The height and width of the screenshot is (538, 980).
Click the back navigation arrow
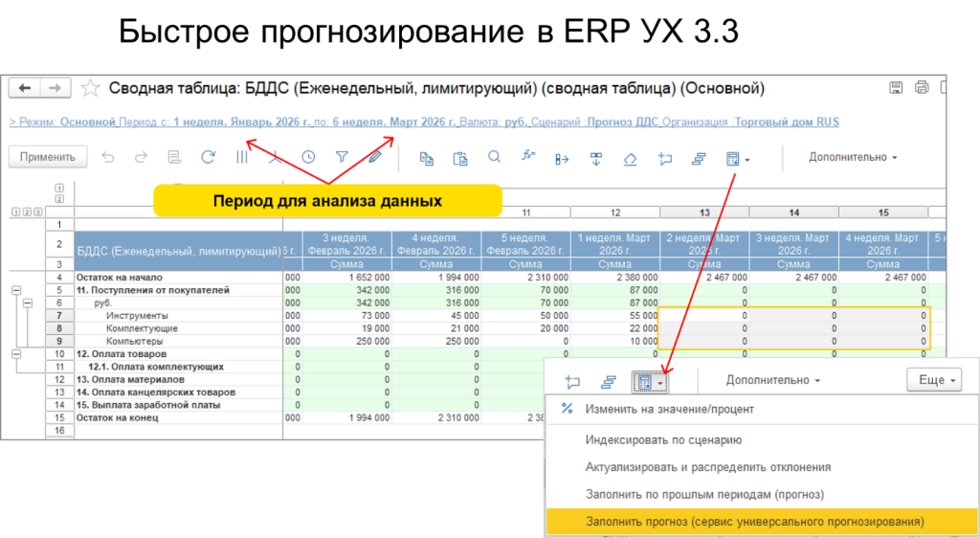(25, 88)
